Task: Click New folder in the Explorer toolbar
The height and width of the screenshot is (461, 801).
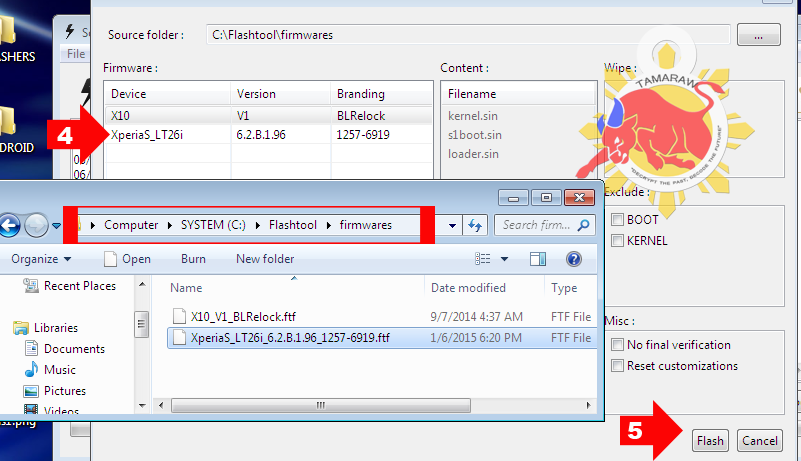Action: click(265, 259)
